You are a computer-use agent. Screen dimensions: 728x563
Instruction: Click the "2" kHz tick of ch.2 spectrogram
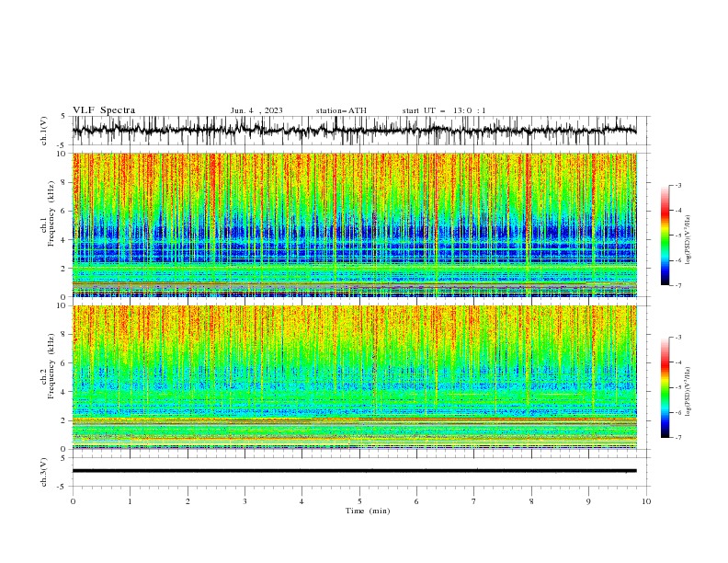pos(64,420)
